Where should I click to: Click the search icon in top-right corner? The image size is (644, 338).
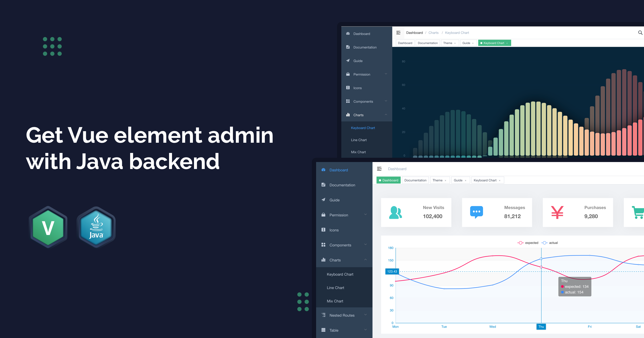tap(641, 33)
